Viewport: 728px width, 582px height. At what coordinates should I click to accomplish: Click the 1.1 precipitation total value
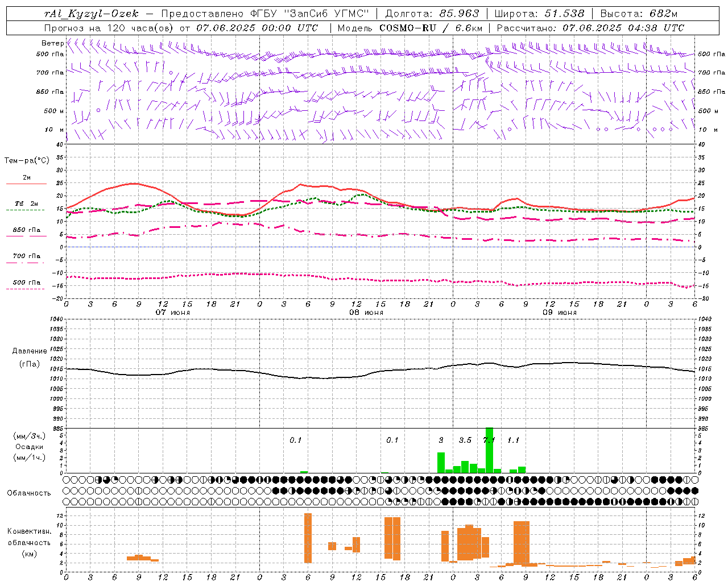513,440
